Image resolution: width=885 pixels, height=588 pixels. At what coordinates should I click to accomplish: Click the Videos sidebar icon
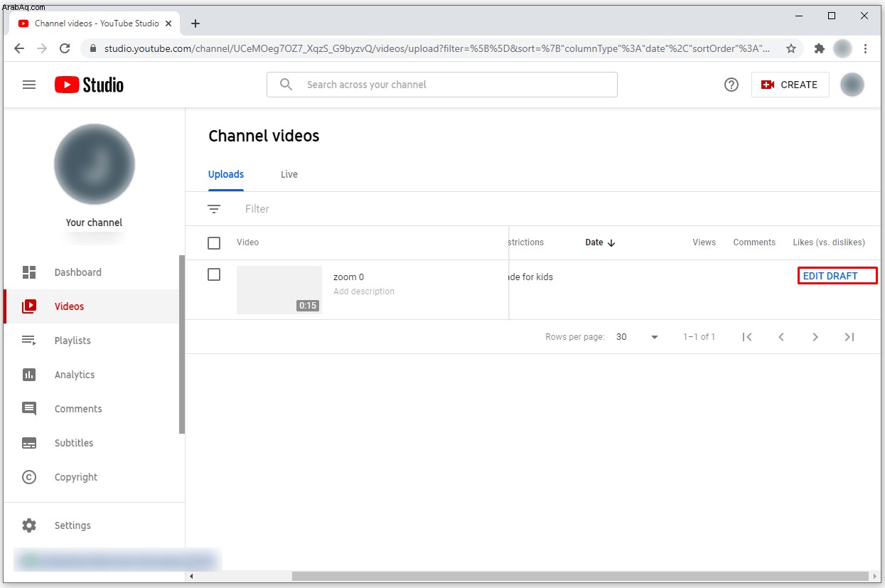[x=29, y=306]
